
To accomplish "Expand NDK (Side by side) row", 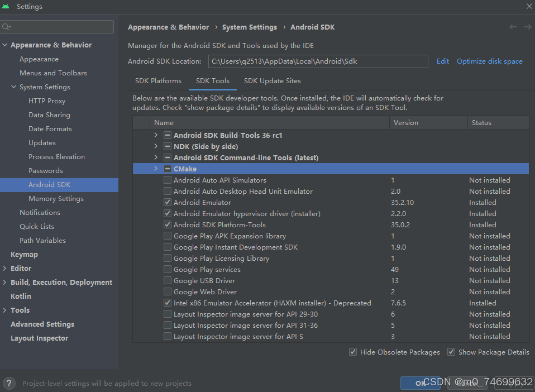I will click(156, 146).
